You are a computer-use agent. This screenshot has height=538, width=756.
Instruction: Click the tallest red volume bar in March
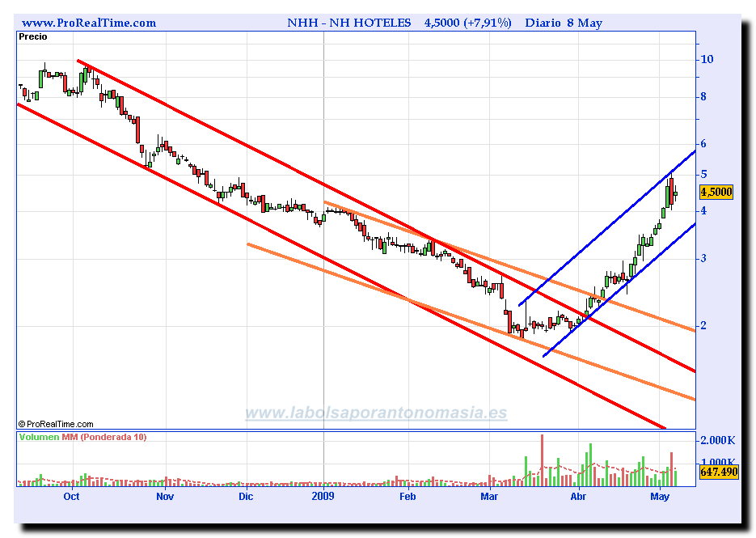(x=542, y=460)
